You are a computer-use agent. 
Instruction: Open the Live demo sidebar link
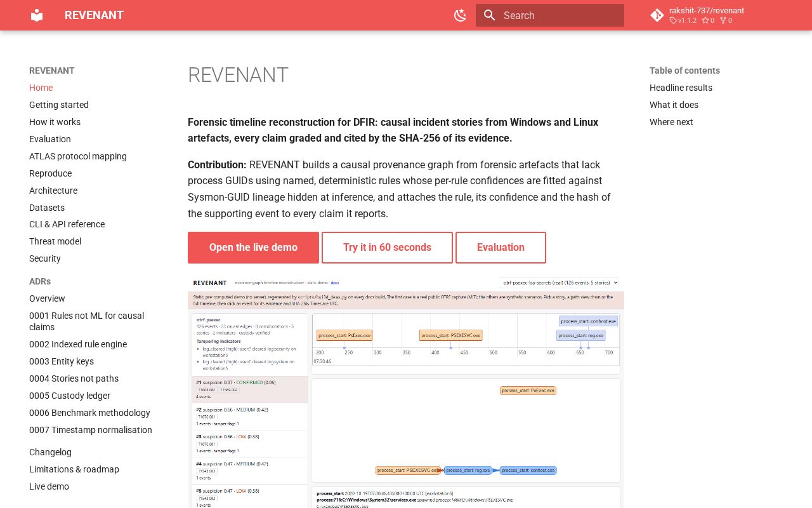coord(49,486)
